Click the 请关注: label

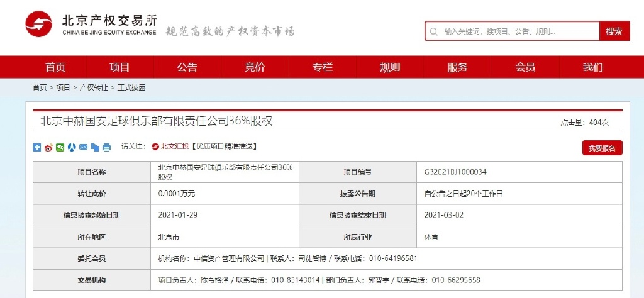coord(133,146)
